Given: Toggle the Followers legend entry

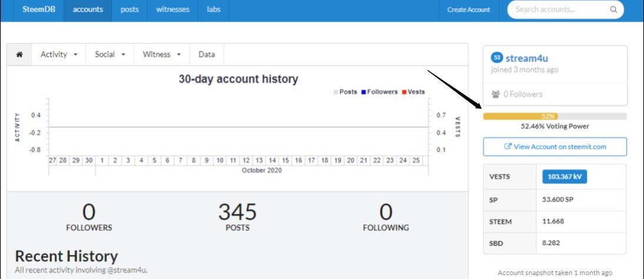Looking at the screenshot, I should click(379, 92).
